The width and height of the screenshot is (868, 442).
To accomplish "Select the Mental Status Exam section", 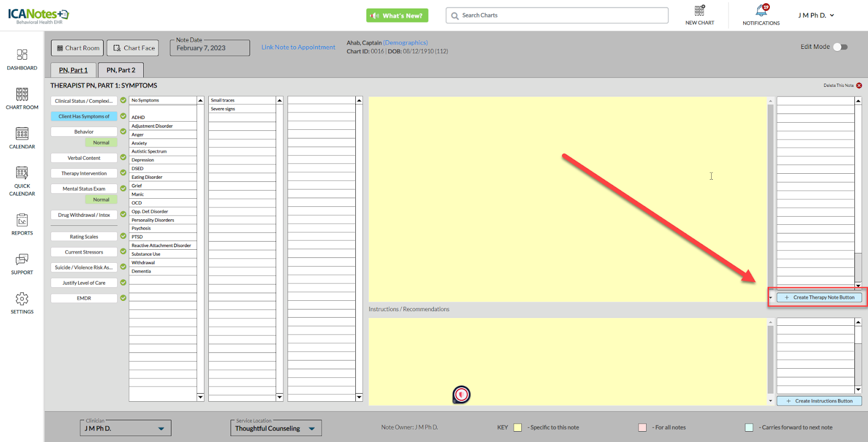I will pyautogui.click(x=84, y=189).
